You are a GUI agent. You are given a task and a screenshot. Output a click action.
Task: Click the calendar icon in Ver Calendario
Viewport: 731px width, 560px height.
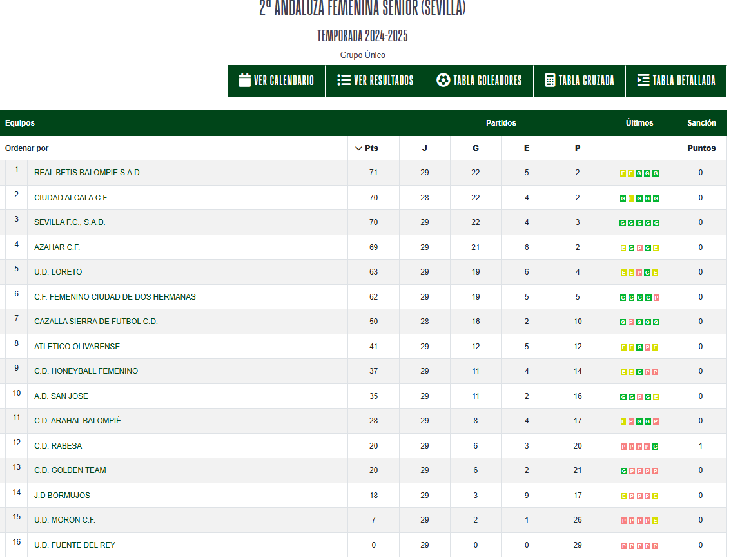pyautogui.click(x=245, y=80)
